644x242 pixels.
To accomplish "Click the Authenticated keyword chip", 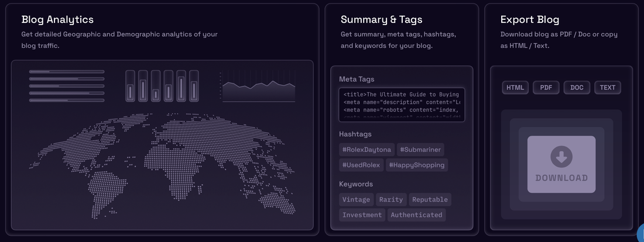I will (x=416, y=215).
